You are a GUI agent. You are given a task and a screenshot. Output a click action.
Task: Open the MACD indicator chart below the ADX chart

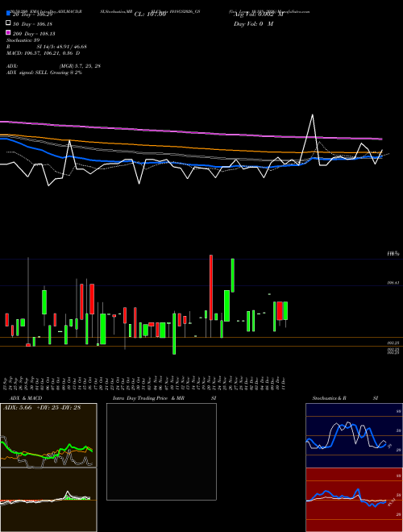(48, 500)
